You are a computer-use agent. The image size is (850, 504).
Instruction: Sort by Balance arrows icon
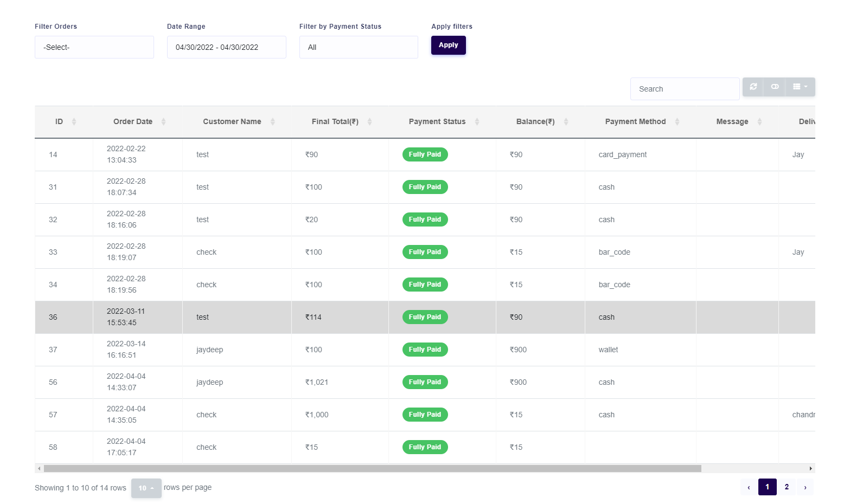tap(566, 122)
